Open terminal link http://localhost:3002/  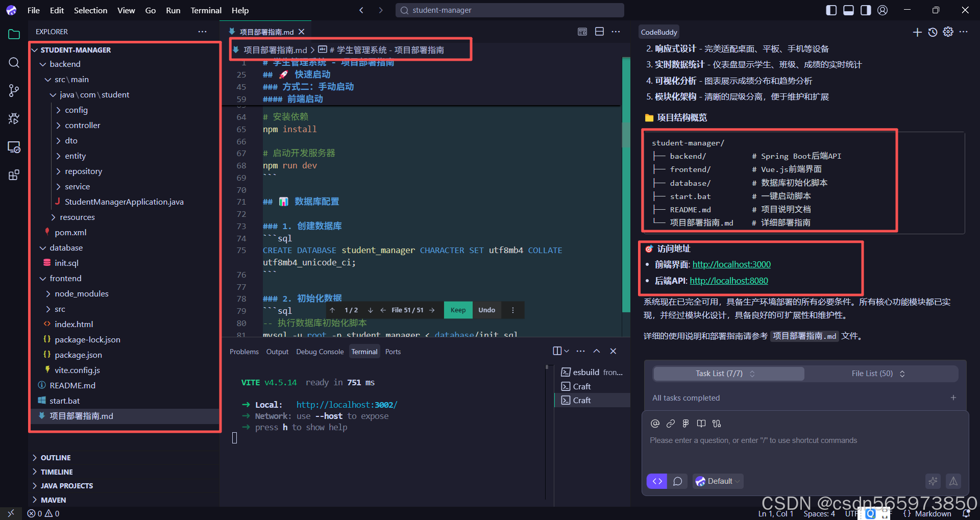click(x=347, y=405)
